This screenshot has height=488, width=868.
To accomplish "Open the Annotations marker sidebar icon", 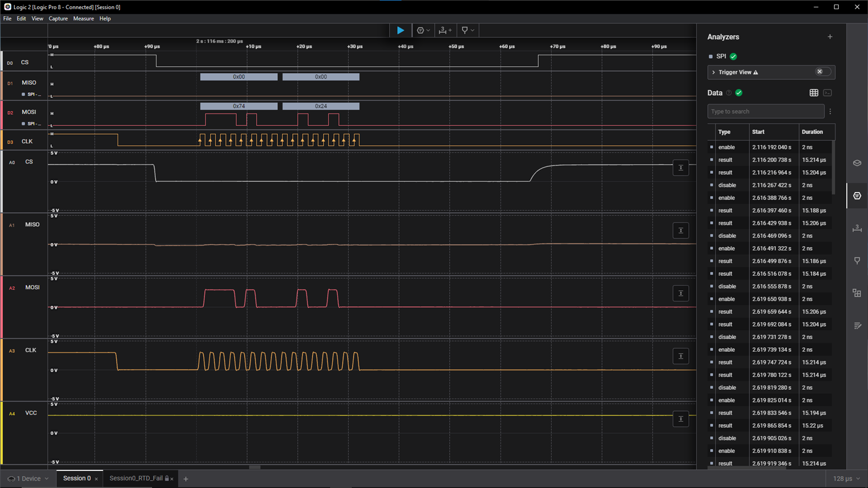I will coord(857,261).
